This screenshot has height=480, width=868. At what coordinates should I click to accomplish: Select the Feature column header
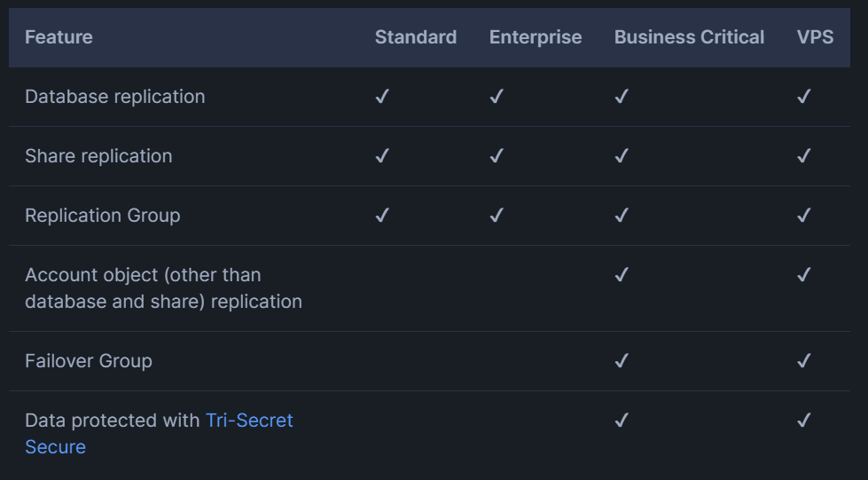pos(59,37)
